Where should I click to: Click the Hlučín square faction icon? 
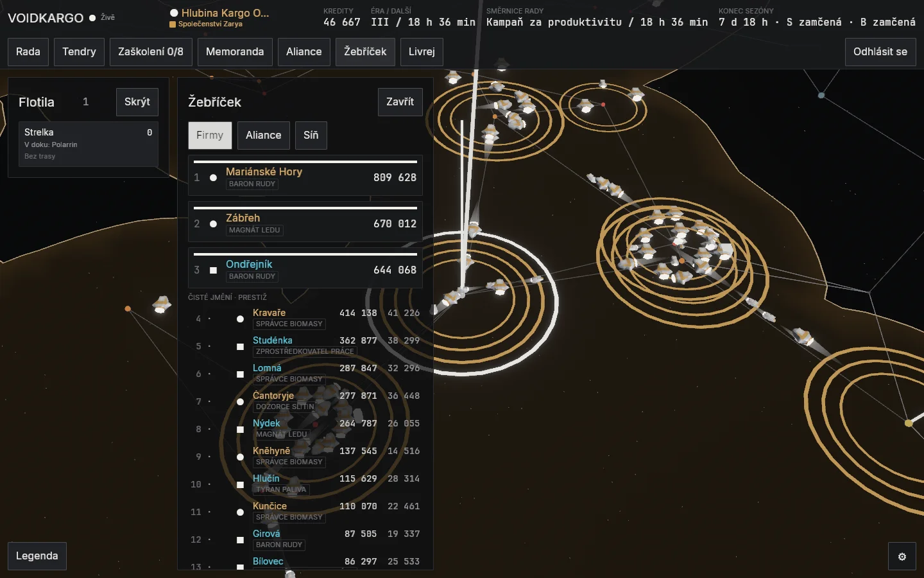(x=240, y=484)
